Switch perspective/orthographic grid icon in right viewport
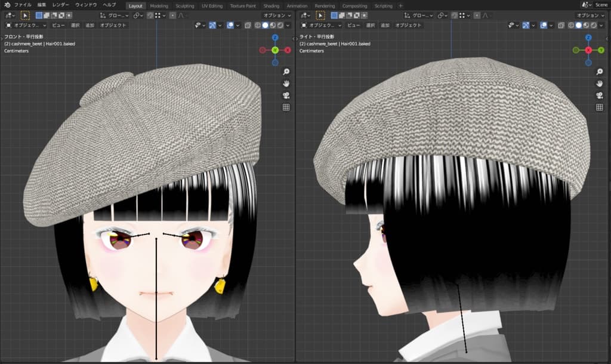 coord(600,107)
